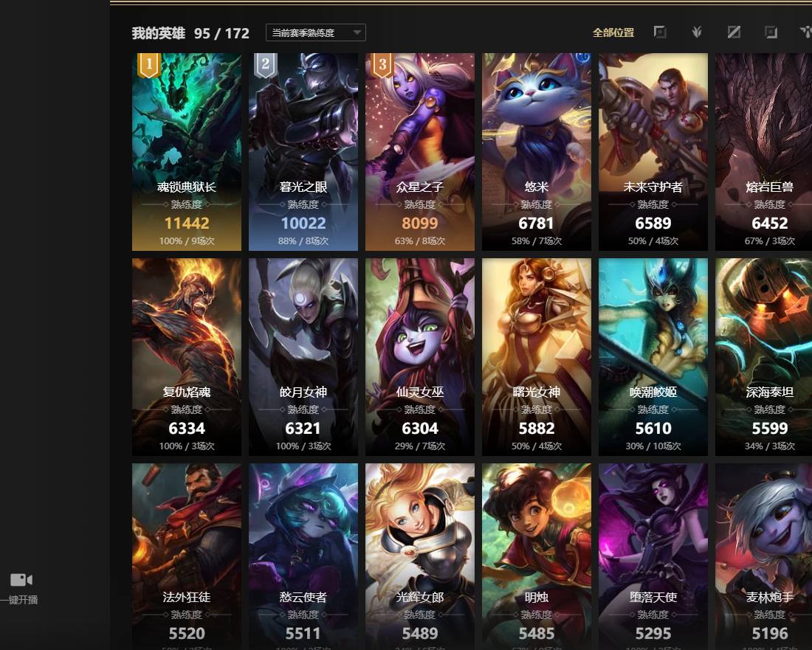The height and width of the screenshot is (650, 812).
Task: Click the dropdown arrow beside 当前赛季熟练度
Action: tap(357, 32)
